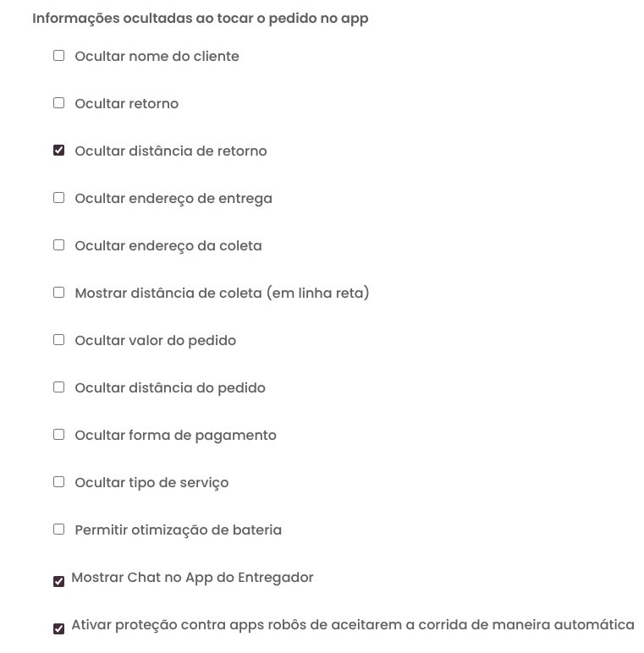Viewport: 644px width, 653px height.
Task: Enable 'Permitir otimização de bateria' checkbox
Action: click(x=58, y=530)
